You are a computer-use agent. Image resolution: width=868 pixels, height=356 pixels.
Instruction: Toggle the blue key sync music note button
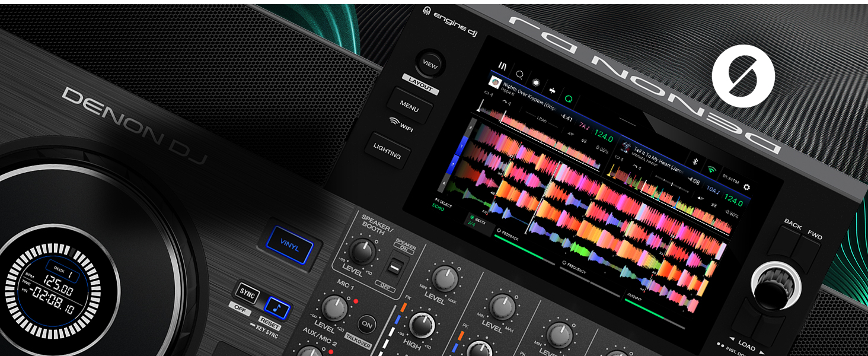pos(277,308)
